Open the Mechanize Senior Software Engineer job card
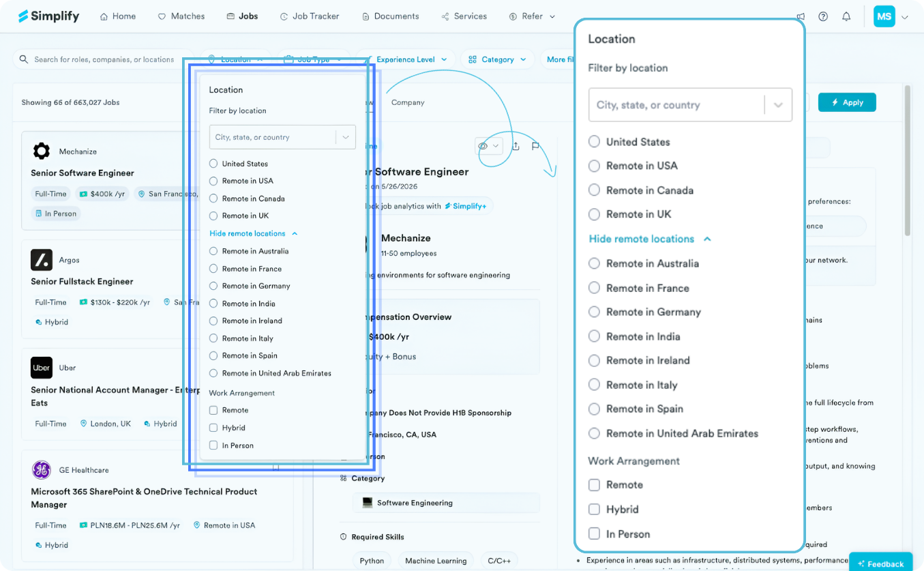 click(x=110, y=181)
